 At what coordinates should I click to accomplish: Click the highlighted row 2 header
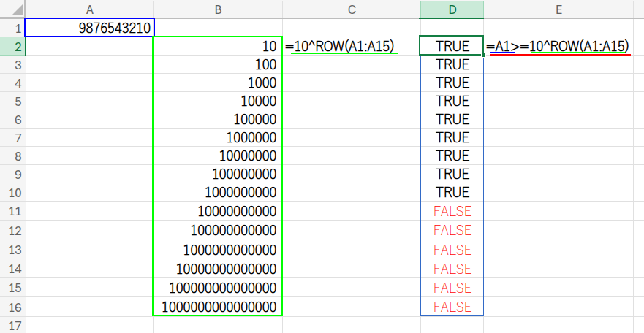[x=12, y=46]
